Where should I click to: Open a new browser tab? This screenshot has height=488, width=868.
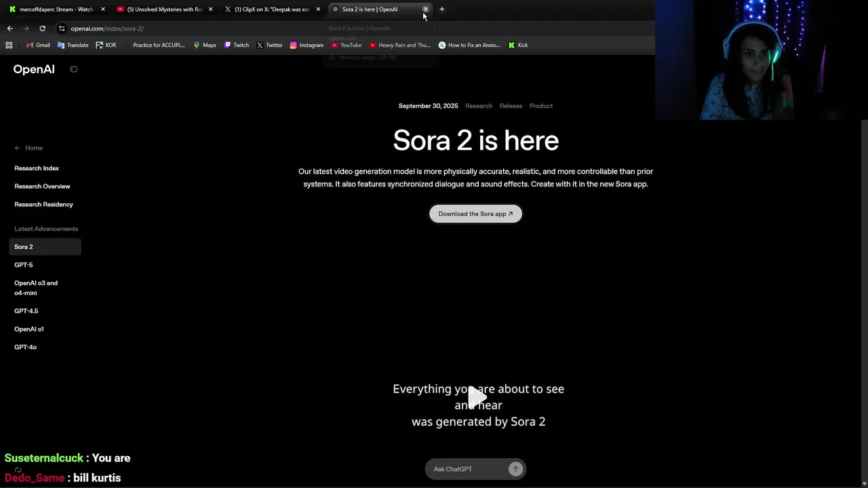tap(441, 9)
